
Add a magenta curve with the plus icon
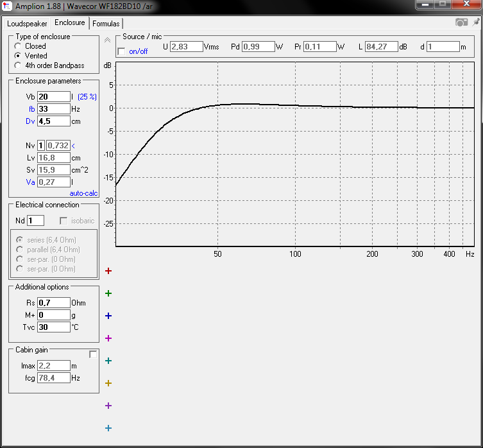click(x=108, y=338)
